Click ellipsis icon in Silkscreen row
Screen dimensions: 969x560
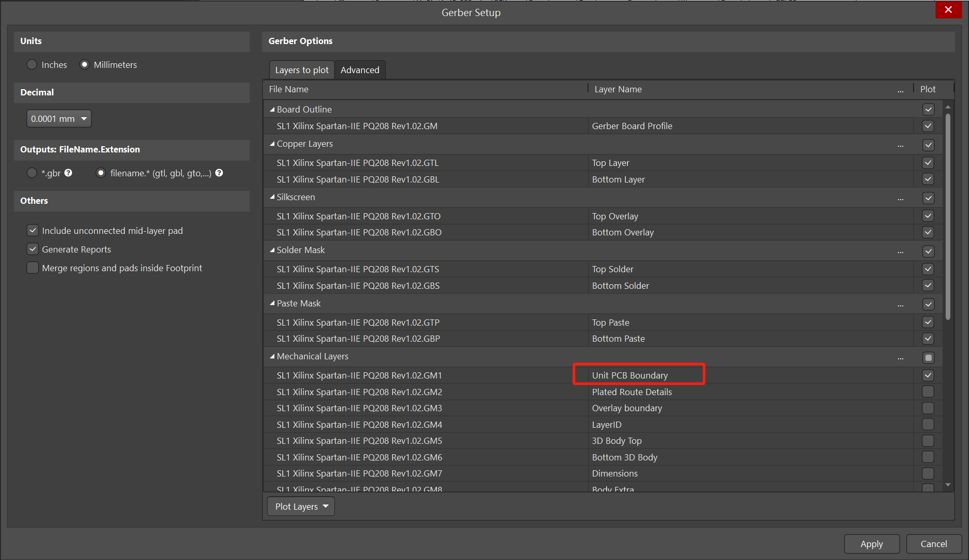tap(901, 199)
